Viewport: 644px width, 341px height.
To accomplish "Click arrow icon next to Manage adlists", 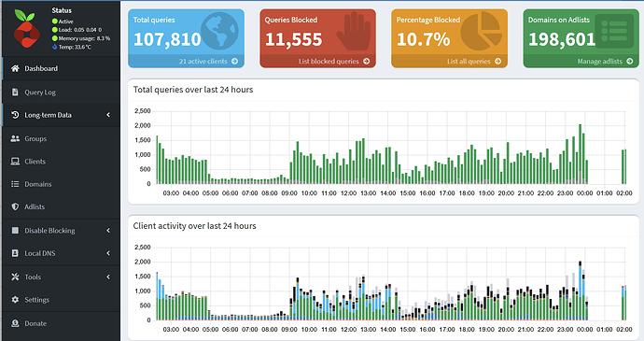I will 630,62.
